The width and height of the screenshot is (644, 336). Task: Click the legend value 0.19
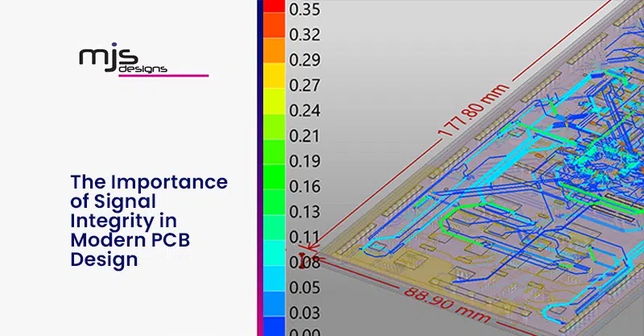304,161
